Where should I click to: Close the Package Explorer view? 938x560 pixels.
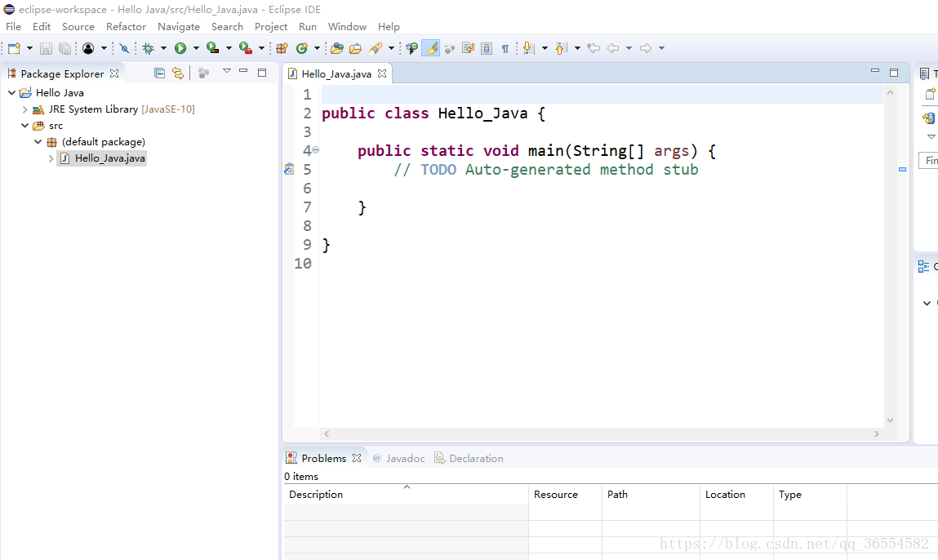click(x=114, y=73)
